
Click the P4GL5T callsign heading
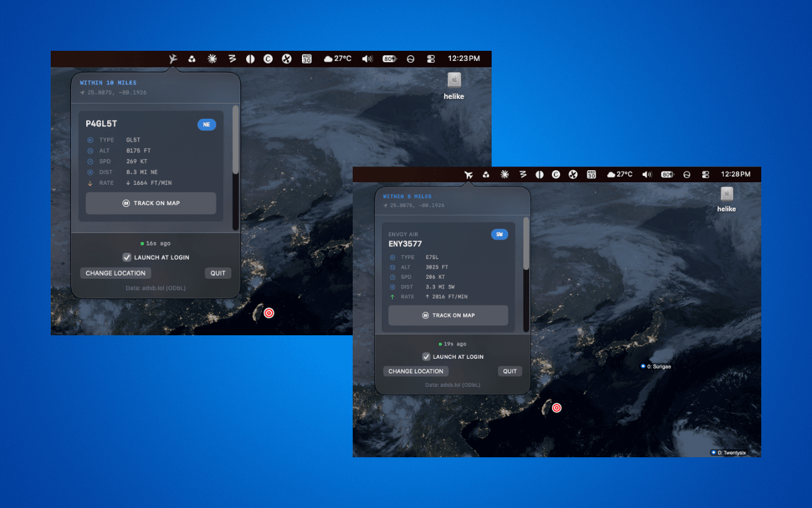pyautogui.click(x=101, y=124)
